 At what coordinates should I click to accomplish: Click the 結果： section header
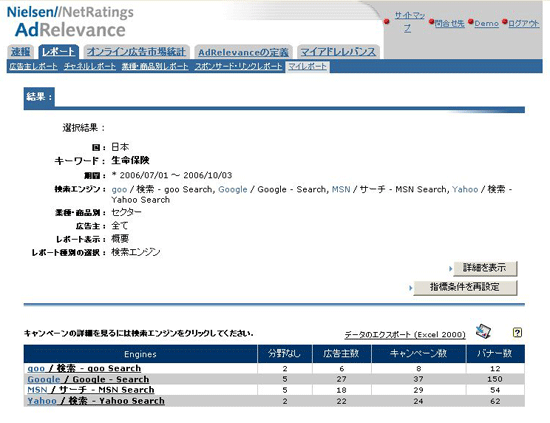click(39, 97)
